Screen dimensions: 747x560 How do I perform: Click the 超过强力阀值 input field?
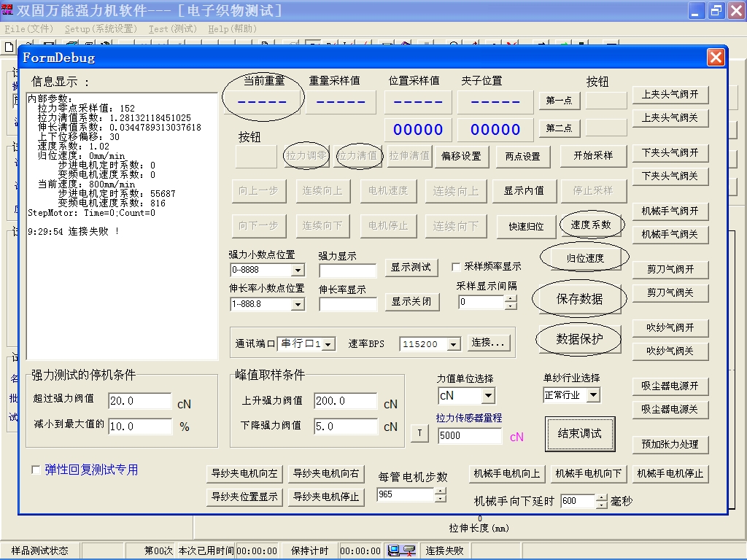coord(140,401)
